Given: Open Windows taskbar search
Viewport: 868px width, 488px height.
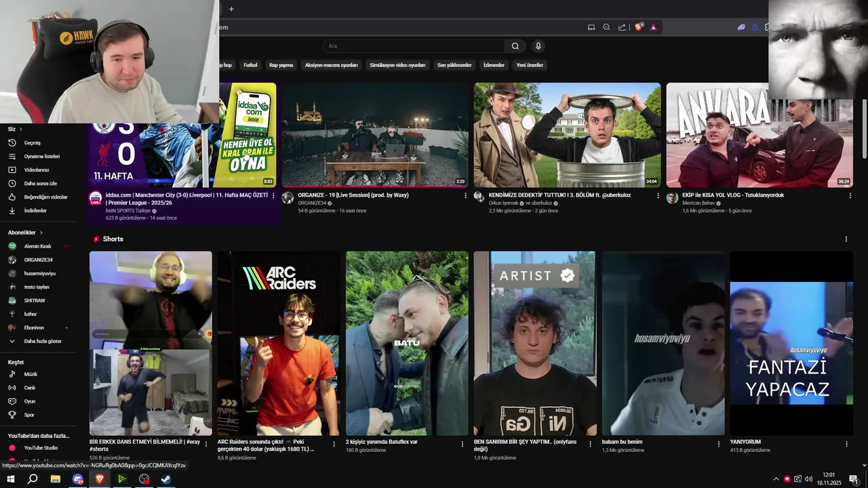Looking at the screenshot, I should tap(33, 479).
